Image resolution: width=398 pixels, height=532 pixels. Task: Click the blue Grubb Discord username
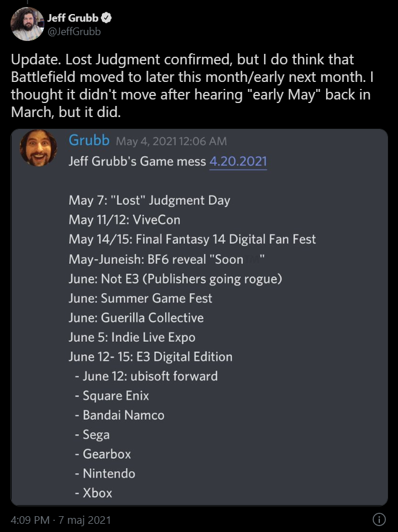(89, 140)
